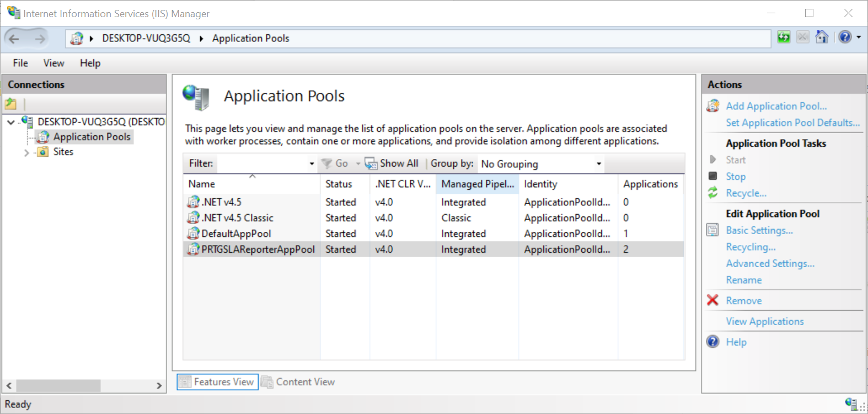
Task: Click the Stop loading icon in the address bar
Action: pos(803,38)
